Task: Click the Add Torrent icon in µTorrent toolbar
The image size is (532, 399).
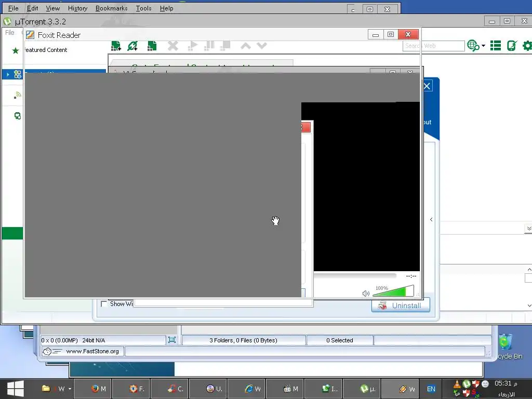Action: coord(116,46)
